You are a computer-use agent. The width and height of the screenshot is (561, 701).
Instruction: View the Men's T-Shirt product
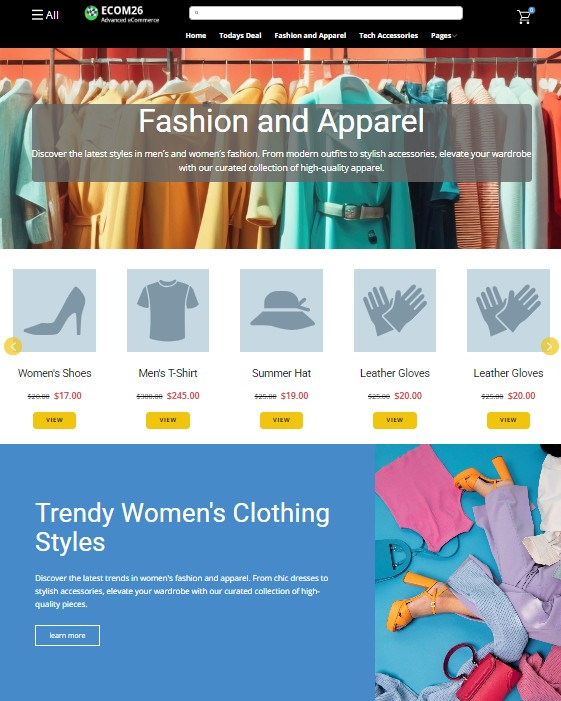click(x=168, y=420)
